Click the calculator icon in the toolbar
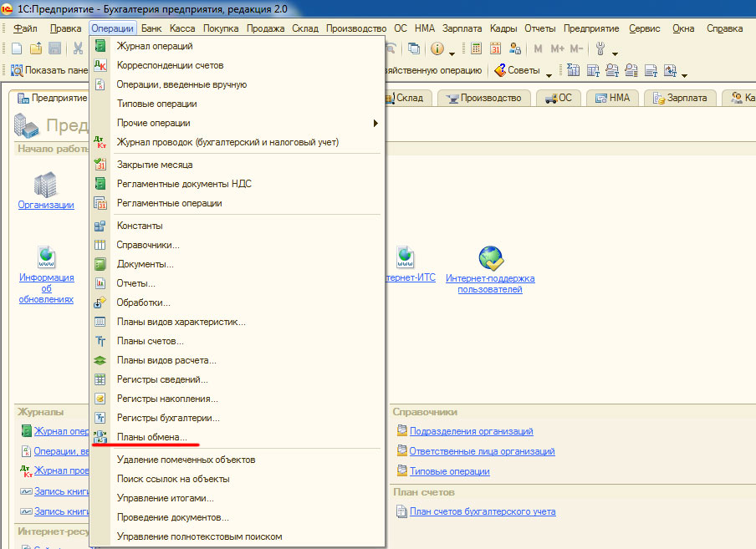756x549 pixels. pyautogui.click(x=476, y=49)
